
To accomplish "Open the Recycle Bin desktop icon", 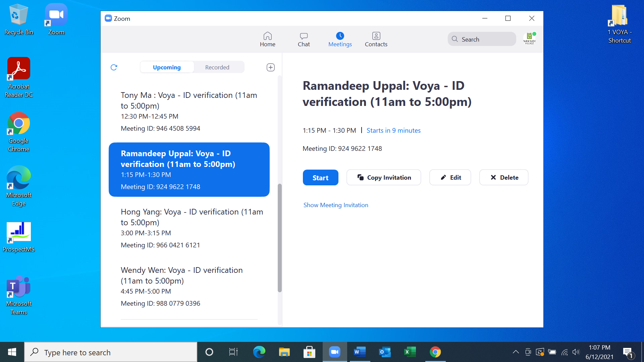I will (19, 19).
